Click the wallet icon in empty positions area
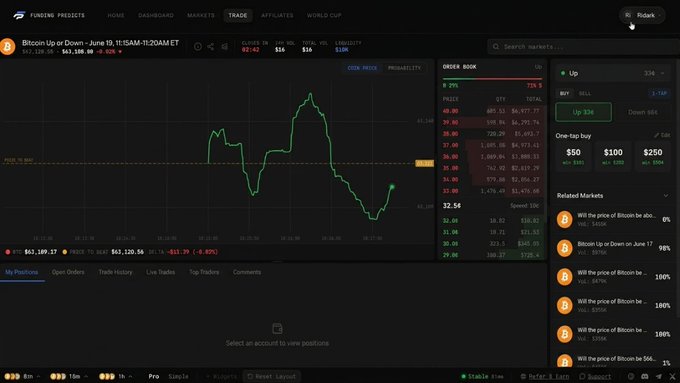680x383 pixels. point(278,328)
